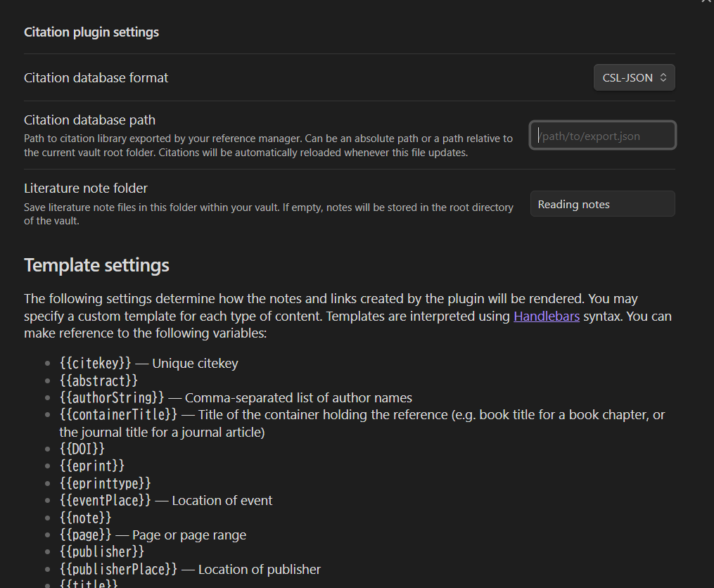
Task: Select the {{publisher}} variable text
Action: pos(101,552)
